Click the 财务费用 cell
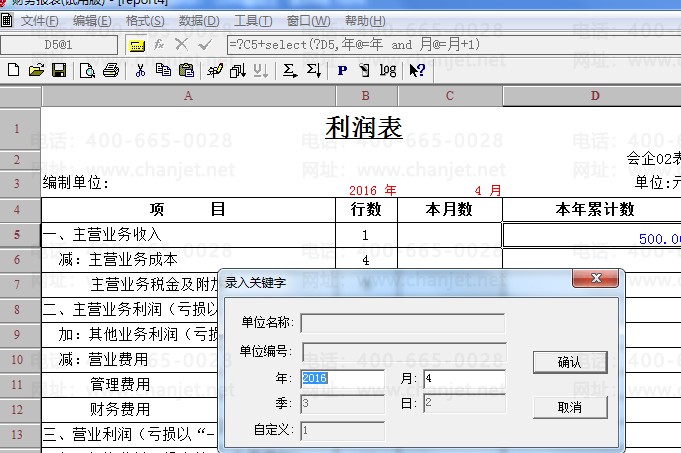This screenshot has height=453, width=681. (129, 409)
